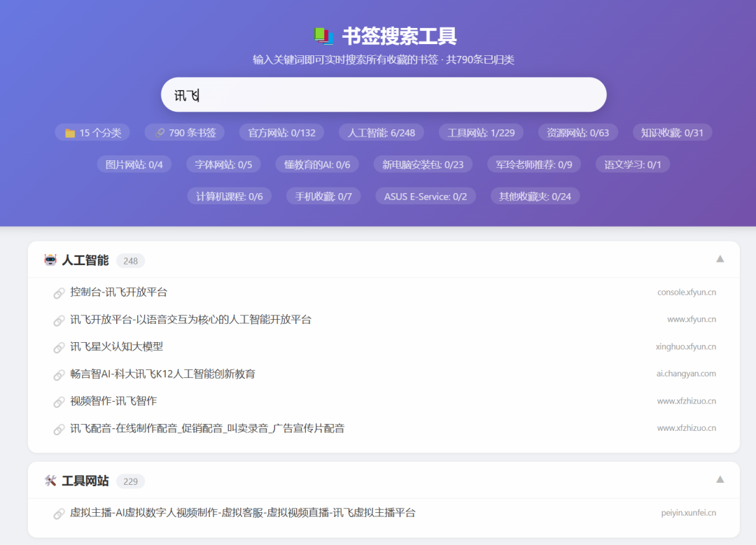This screenshot has height=545, width=756.
Task: Click the 229 count badge beside 工具网站
Action: point(130,481)
